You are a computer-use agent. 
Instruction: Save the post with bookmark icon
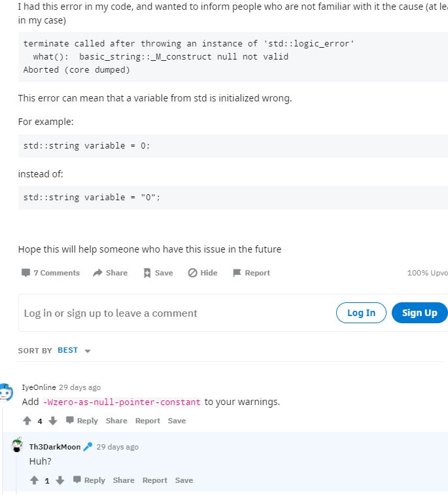tap(147, 273)
